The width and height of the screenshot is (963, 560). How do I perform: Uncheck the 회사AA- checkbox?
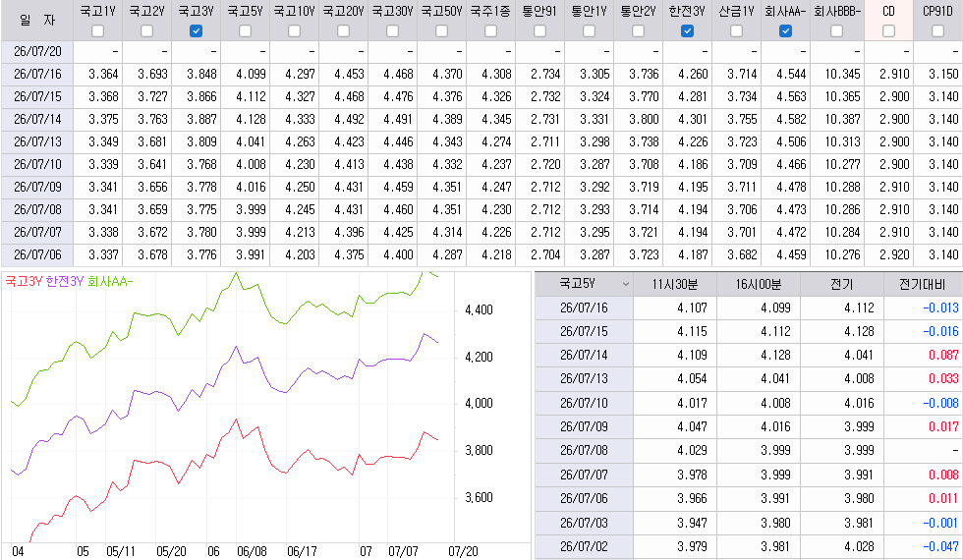[785, 30]
